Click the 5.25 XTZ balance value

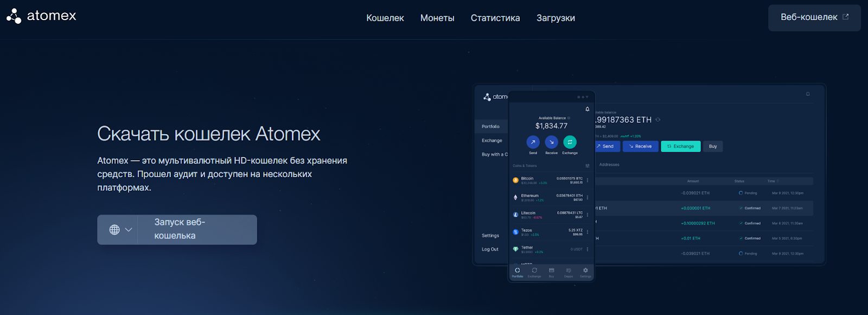576,230
